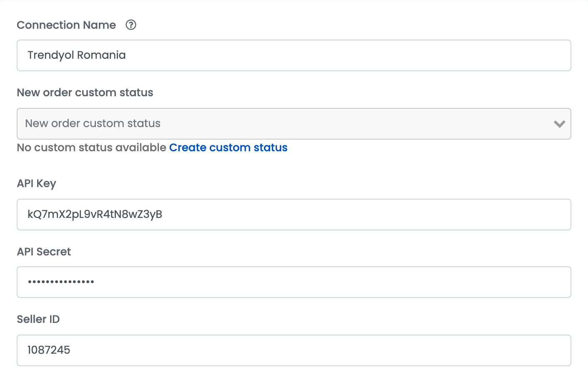Screen dimensions: 588x375
Task: Click the Connection Name help icon
Action: point(131,25)
